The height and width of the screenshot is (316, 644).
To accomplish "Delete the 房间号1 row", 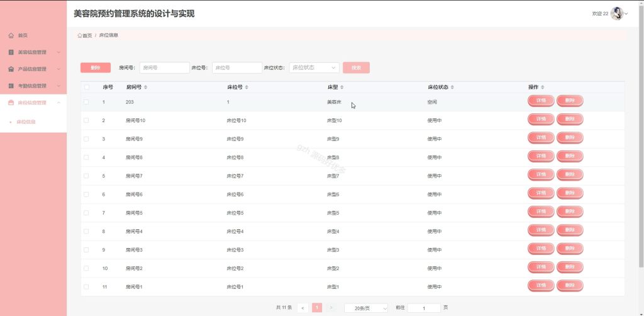I will tap(570, 286).
